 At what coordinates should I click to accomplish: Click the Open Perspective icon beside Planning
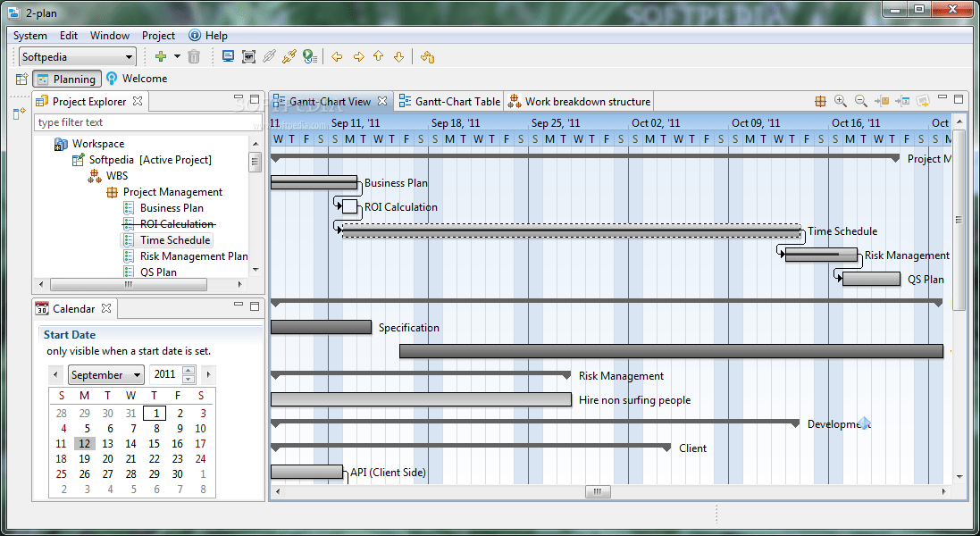22,79
